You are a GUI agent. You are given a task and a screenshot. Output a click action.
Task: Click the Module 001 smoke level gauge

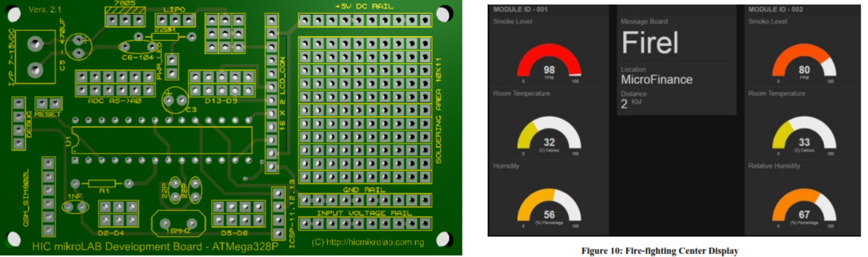(549, 63)
